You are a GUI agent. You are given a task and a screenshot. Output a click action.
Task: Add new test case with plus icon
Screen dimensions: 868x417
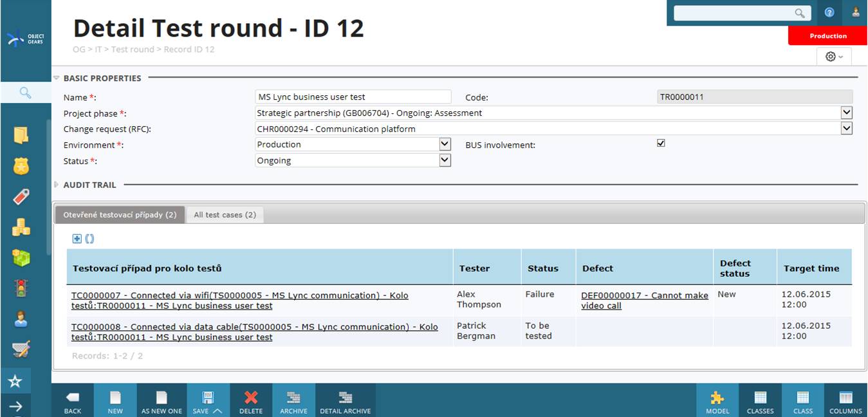[77, 239]
